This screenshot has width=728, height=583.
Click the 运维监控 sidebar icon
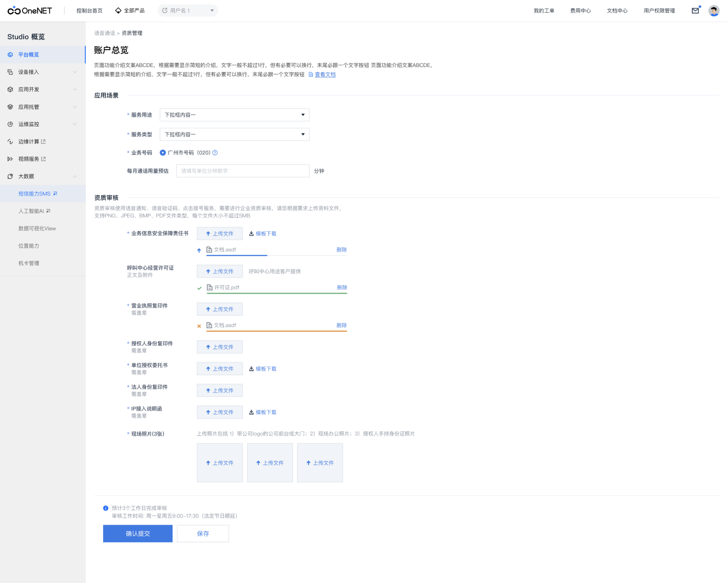pos(10,124)
